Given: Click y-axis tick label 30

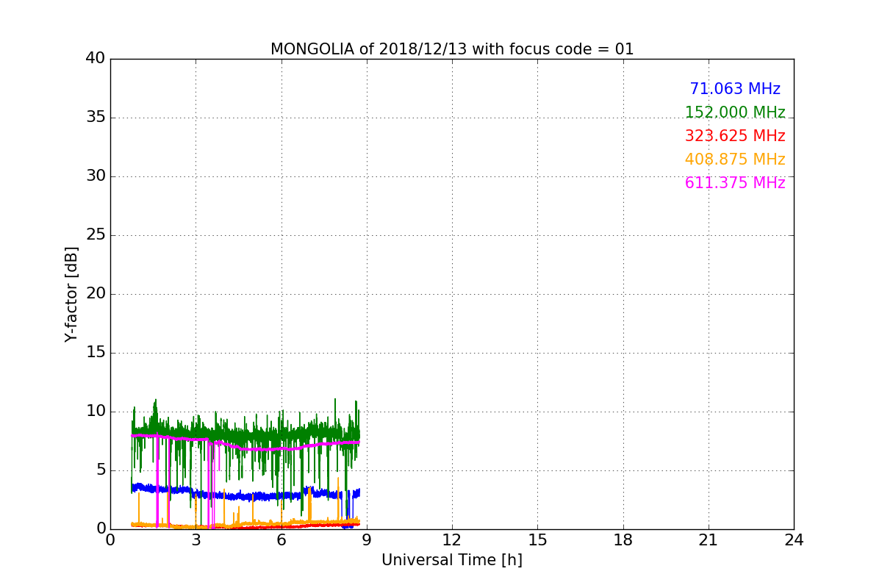Looking at the screenshot, I should tap(96, 176).
